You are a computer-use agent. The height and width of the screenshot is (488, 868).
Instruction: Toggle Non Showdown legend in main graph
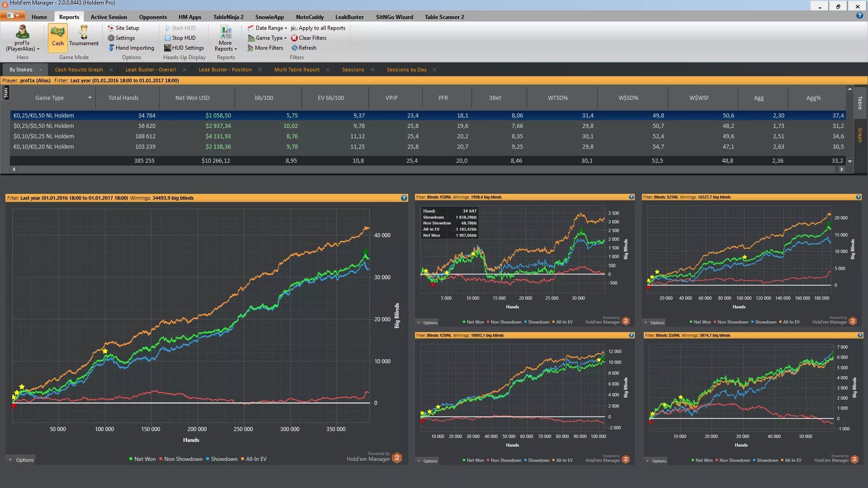pos(181,459)
